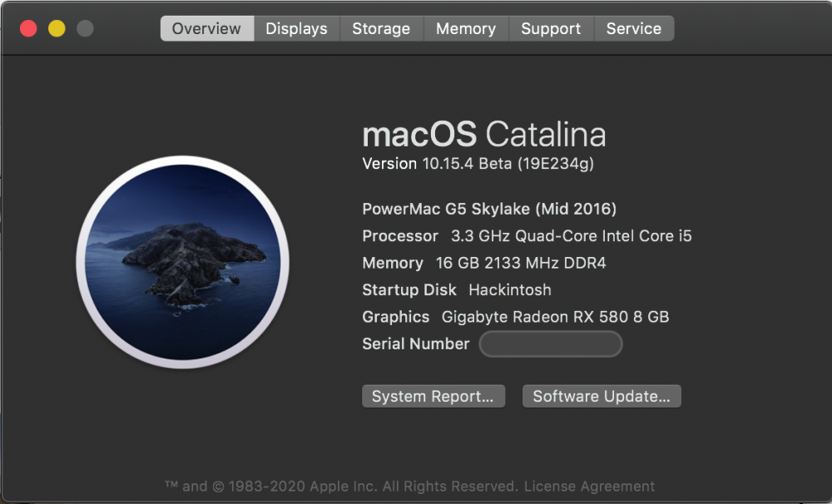This screenshot has height=504, width=832.
Task: Switch to the Overview tab
Action: pyautogui.click(x=207, y=28)
